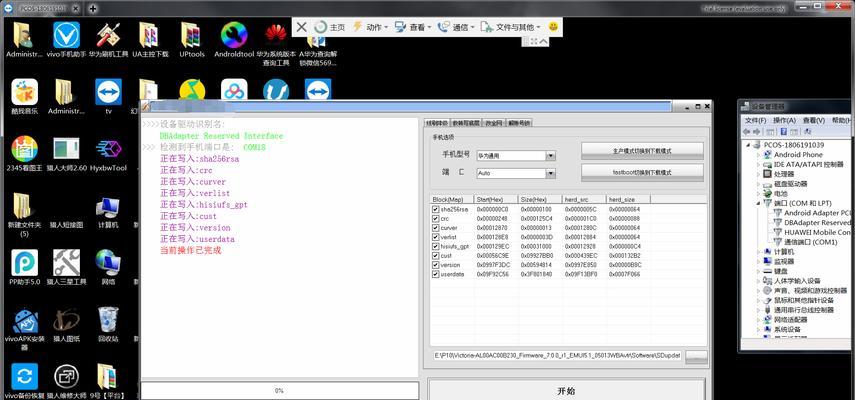Click the smiley face icon in remote toolbar
This screenshot has height=400, width=855.
(x=553, y=26)
